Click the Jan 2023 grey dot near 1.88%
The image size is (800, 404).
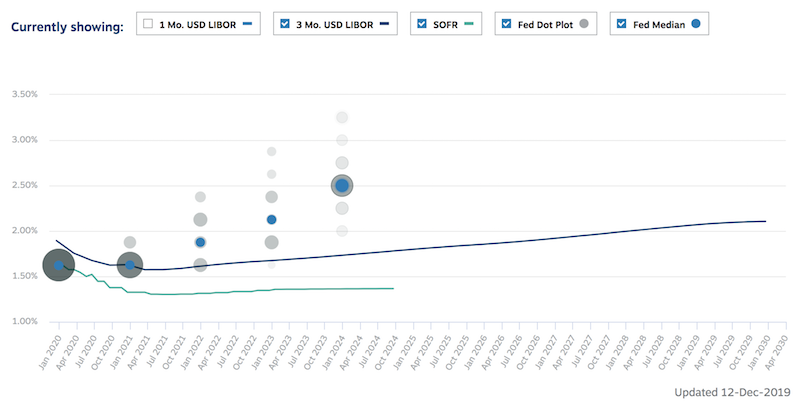(271, 242)
